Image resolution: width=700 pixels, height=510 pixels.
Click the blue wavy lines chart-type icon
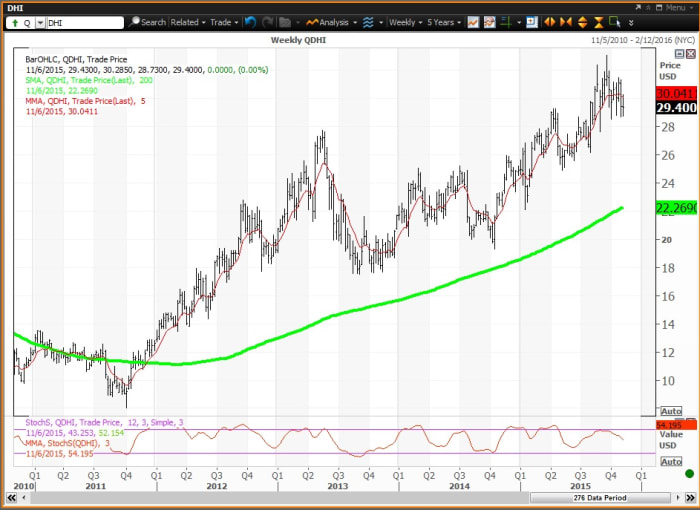368,22
